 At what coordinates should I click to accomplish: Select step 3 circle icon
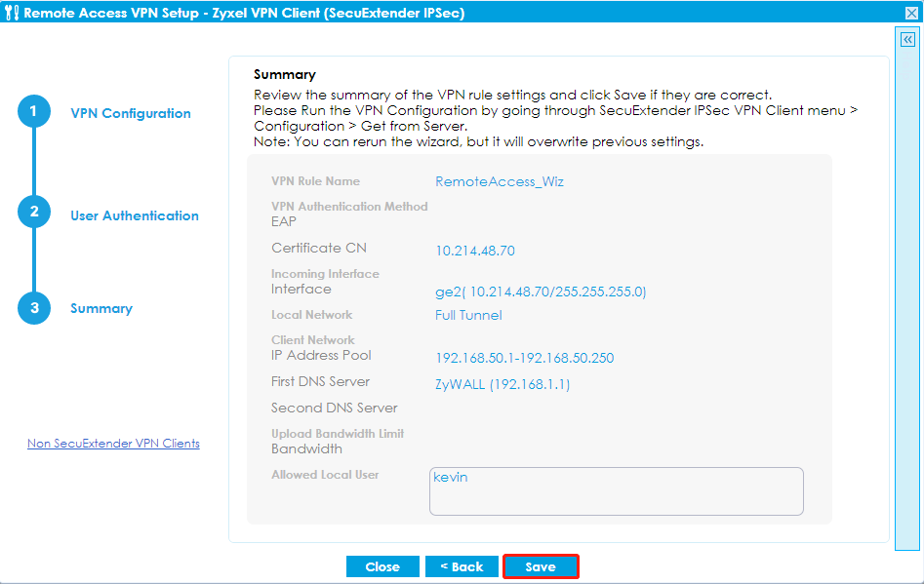pyautogui.click(x=33, y=308)
